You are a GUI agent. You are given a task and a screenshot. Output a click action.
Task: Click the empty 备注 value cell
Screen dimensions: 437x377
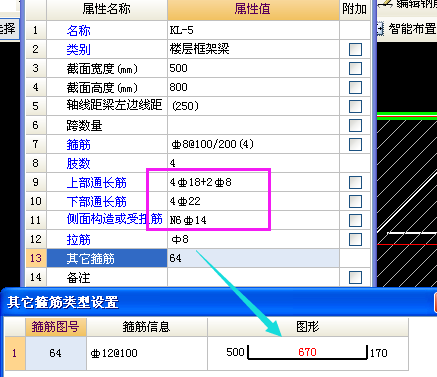(x=253, y=277)
